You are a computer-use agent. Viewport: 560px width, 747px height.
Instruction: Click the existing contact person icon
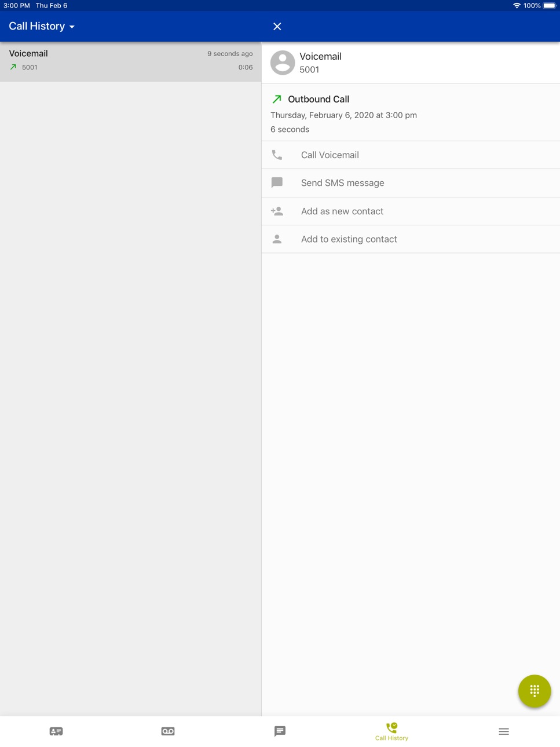[277, 239]
